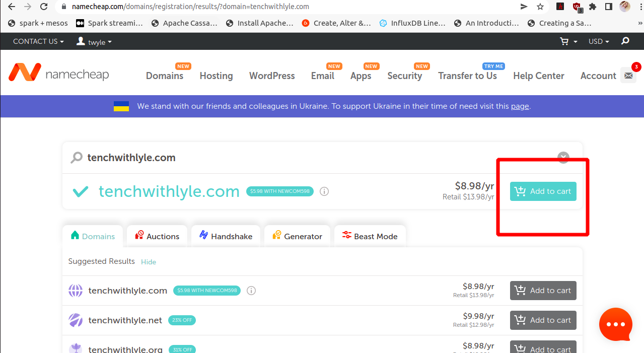Screen dimensions: 644x353
Task: Click the $5.98 WITH NEWCOM598 badge
Action: click(x=279, y=191)
